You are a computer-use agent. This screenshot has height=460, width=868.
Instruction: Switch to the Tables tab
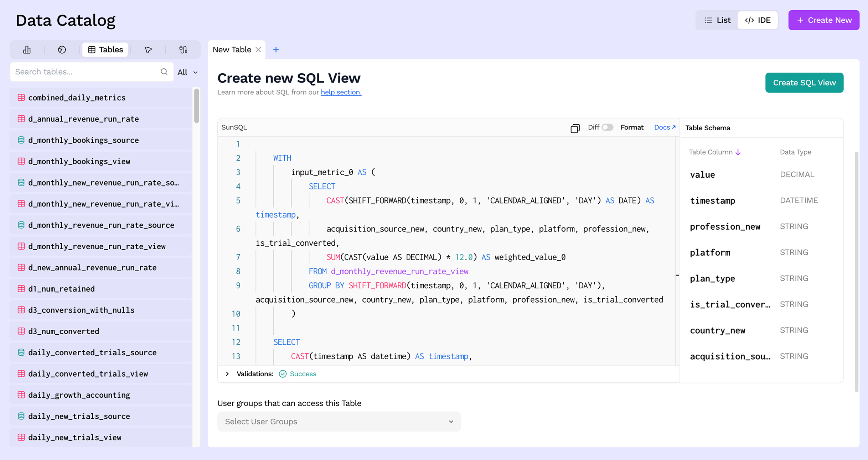[x=105, y=49]
